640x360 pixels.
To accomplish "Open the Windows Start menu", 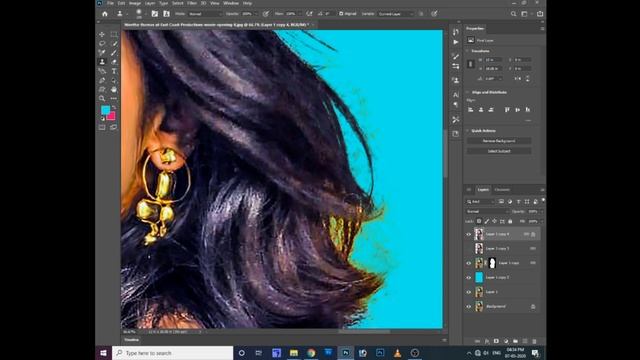I will tap(103, 353).
